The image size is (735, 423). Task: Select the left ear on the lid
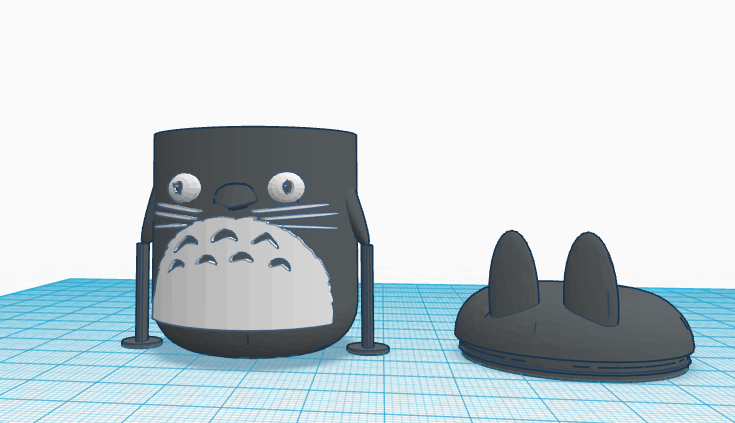tap(513, 274)
